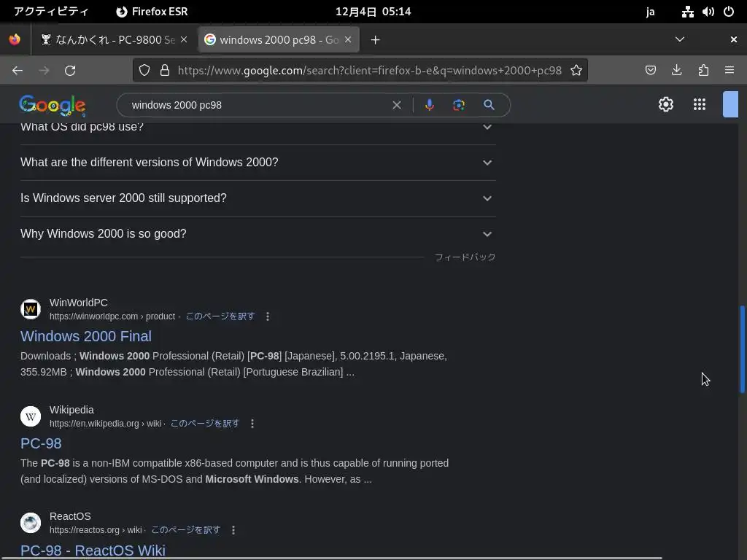Open a new browser tab

[x=376, y=40]
